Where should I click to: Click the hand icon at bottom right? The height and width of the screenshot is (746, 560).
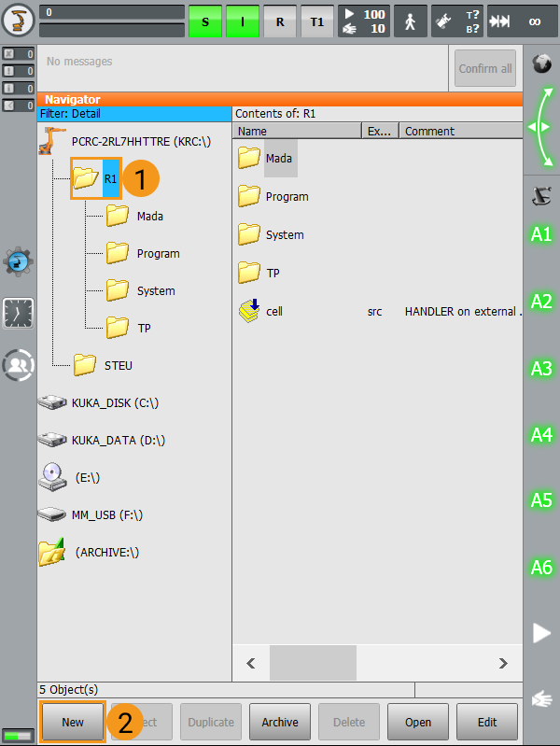[x=542, y=699]
